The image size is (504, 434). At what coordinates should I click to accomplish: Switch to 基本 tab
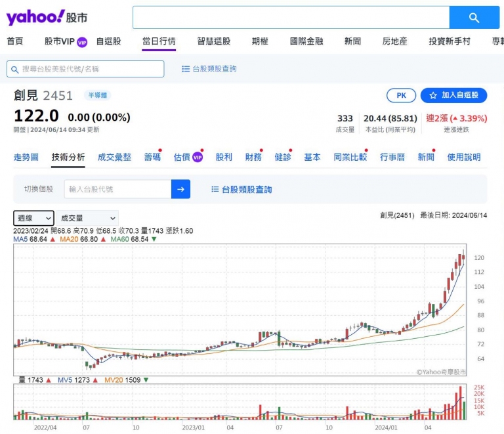(312, 157)
